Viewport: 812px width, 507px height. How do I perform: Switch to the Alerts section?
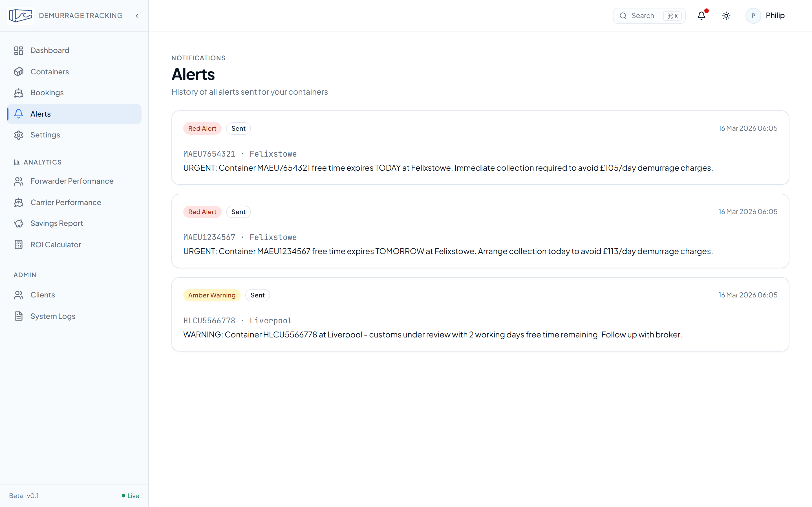[40, 114]
